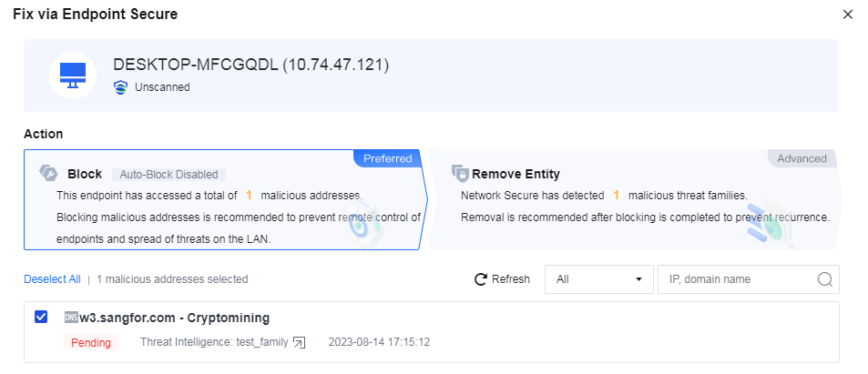Screen dimensions: 868x374
Task: Click the refresh arrow icon
Action: (481, 279)
